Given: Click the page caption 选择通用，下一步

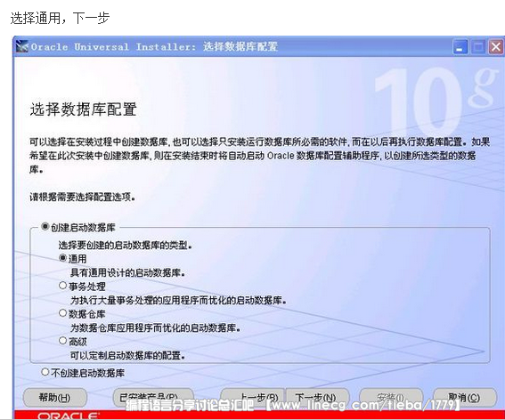Looking at the screenshot, I should [x=60, y=18].
